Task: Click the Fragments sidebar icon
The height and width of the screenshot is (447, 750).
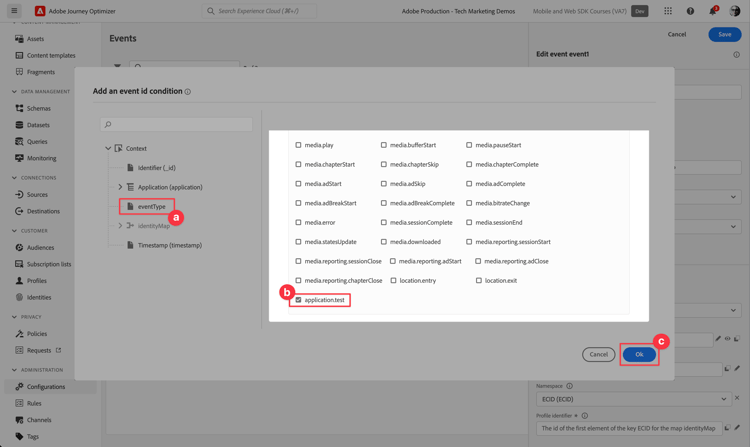Action: (x=19, y=72)
